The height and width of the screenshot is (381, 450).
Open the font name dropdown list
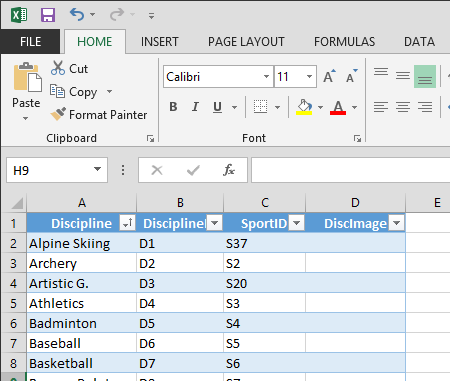266,77
